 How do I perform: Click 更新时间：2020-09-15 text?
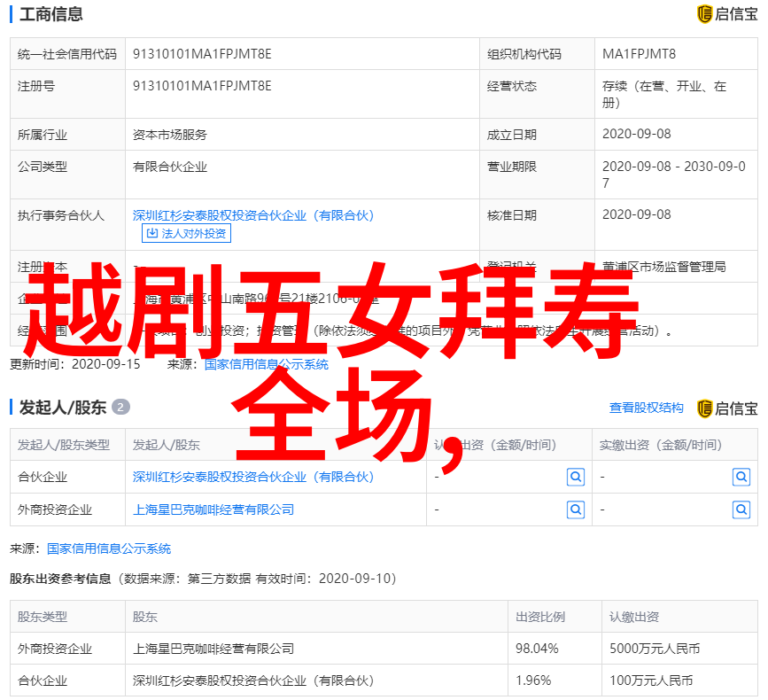click(x=75, y=364)
